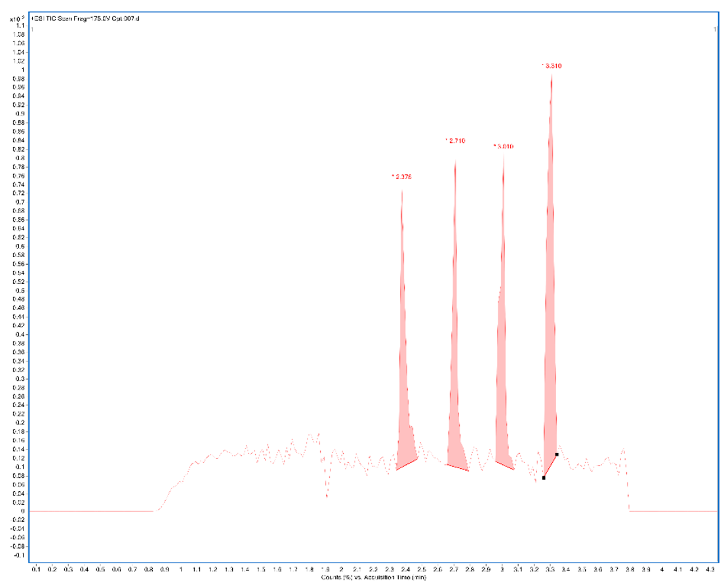Screen dimensions: 728x588
Task: Click the 2.376 peak label
Action: coord(403,177)
